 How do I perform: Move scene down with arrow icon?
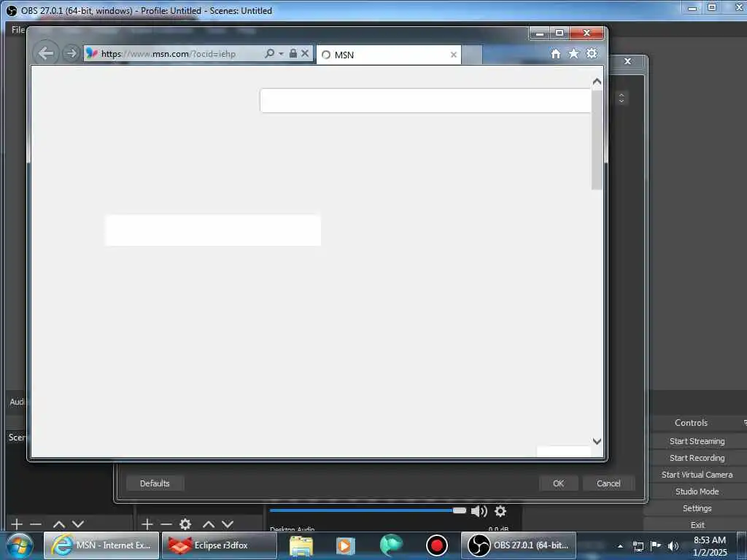[77, 524]
